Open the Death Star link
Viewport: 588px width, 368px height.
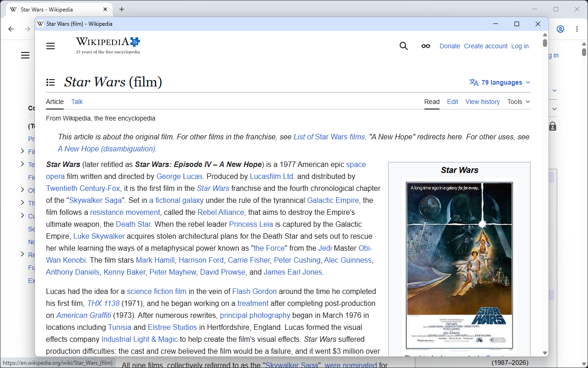tap(133, 224)
